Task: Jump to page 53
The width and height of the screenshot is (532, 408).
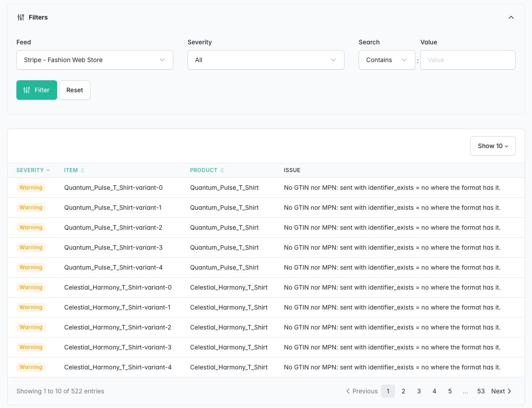Action: pyautogui.click(x=481, y=391)
